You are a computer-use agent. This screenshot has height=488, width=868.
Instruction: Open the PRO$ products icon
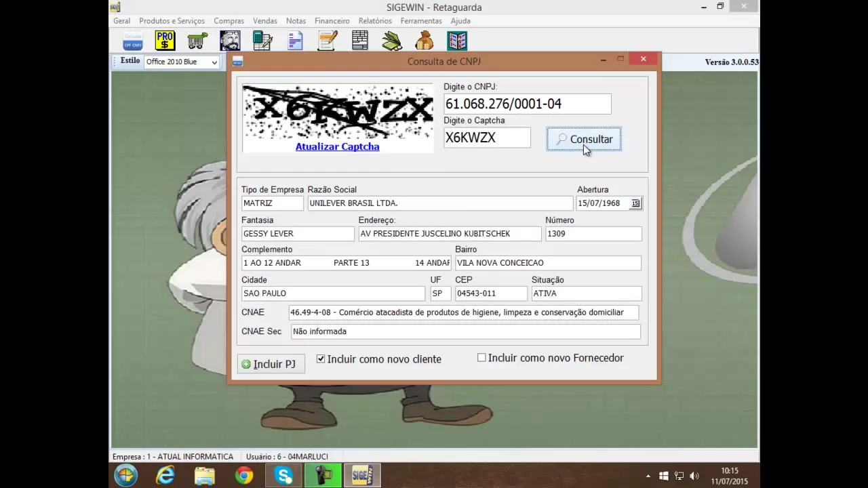[165, 41]
